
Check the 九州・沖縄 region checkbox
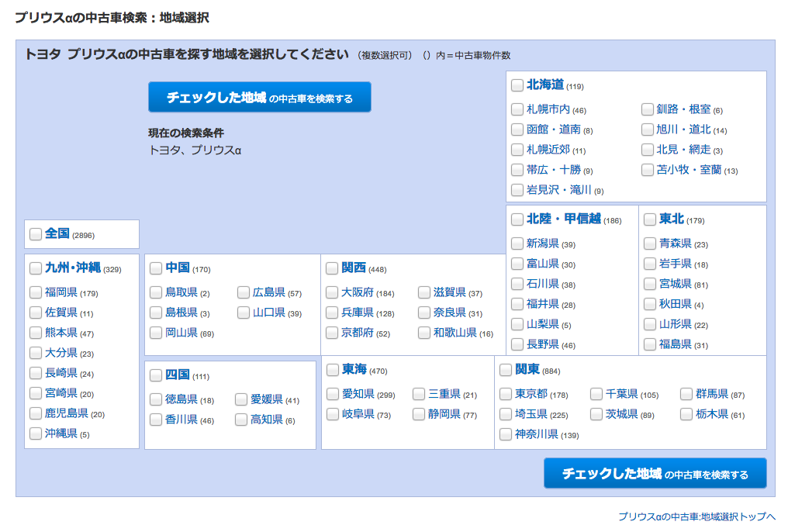[35, 268]
